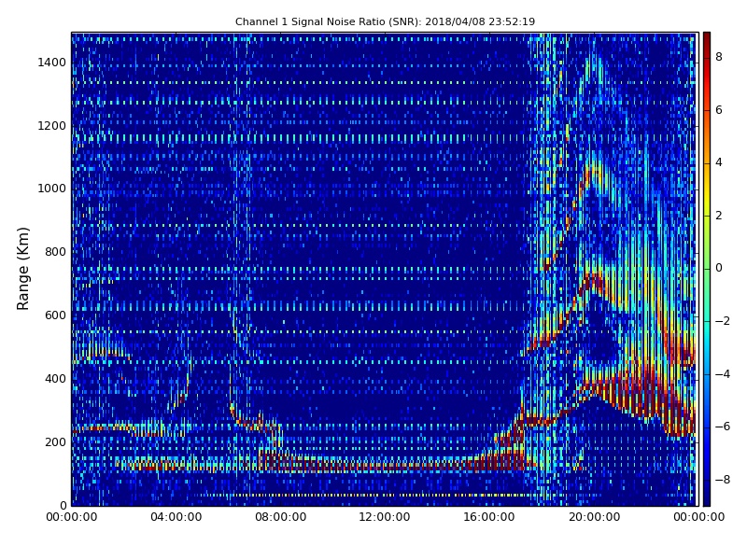Pick the green midpoint of the colorbar
Image resolution: width=747 pixels, height=560 pixels.
[707, 269]
